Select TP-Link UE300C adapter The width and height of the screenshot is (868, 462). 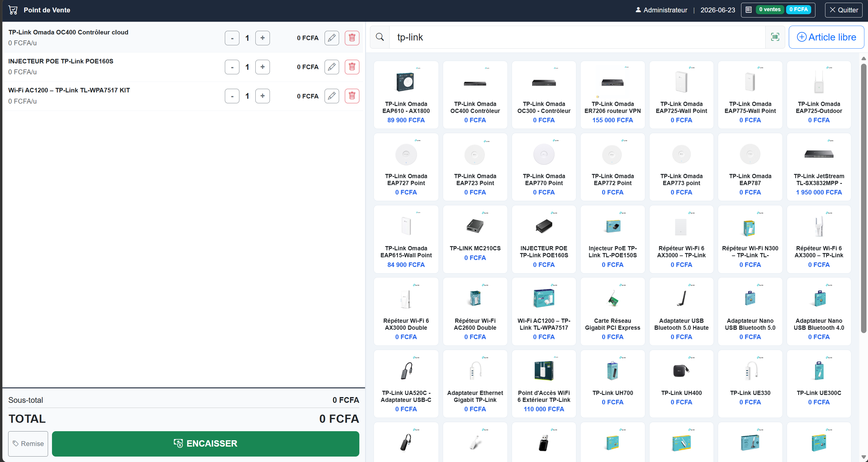coord(819,383)
